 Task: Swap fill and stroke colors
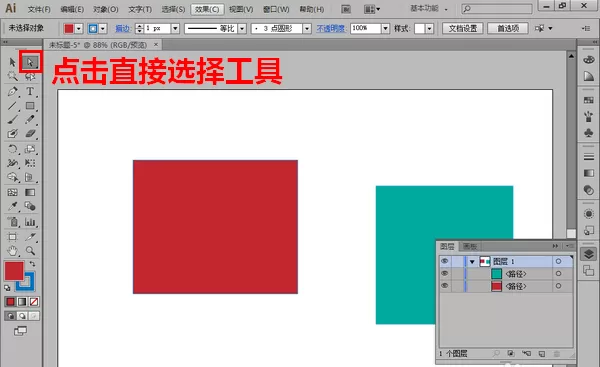[33, 264]
